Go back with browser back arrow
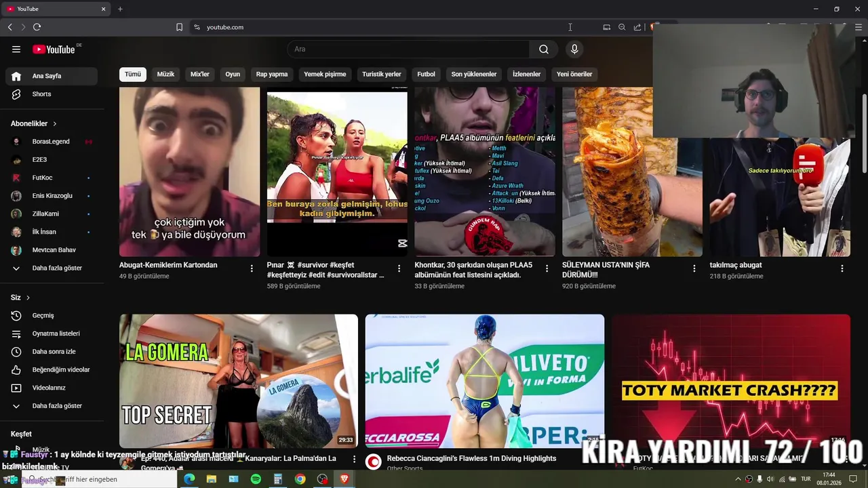 [9, 27]
